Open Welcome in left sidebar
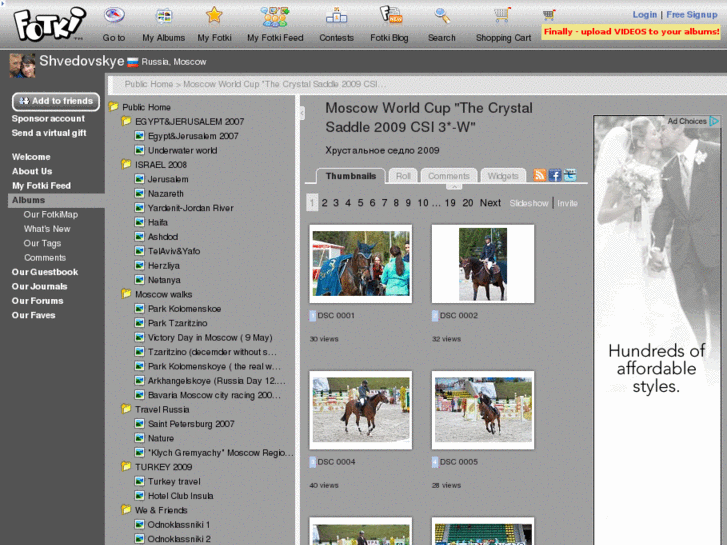The width and height of the screenshot is (727, 545). (31, 157)
